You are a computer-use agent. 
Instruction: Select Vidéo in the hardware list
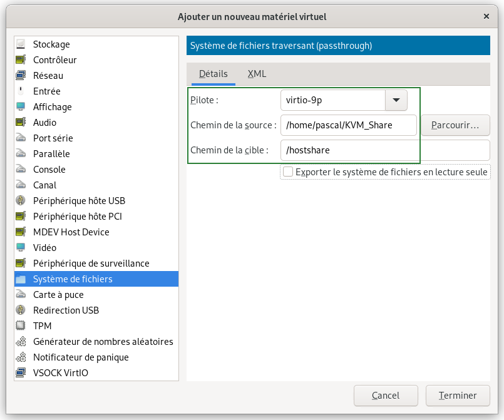coord(96,248)
